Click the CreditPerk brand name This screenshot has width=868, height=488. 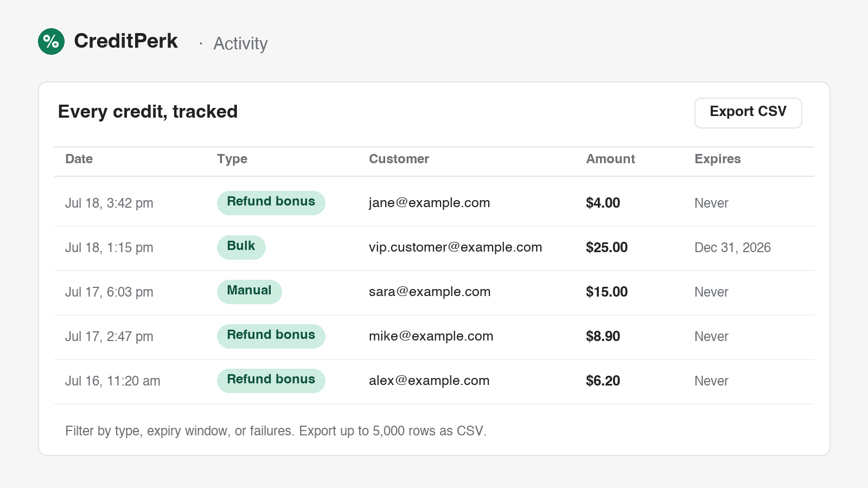tap(126, 41)
